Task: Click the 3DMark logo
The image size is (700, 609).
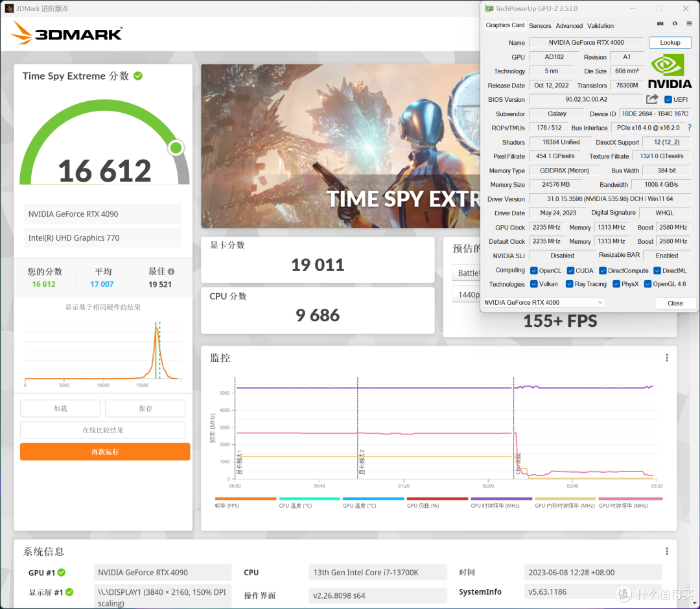Action: pyautogui.click(x=67, y=33)
